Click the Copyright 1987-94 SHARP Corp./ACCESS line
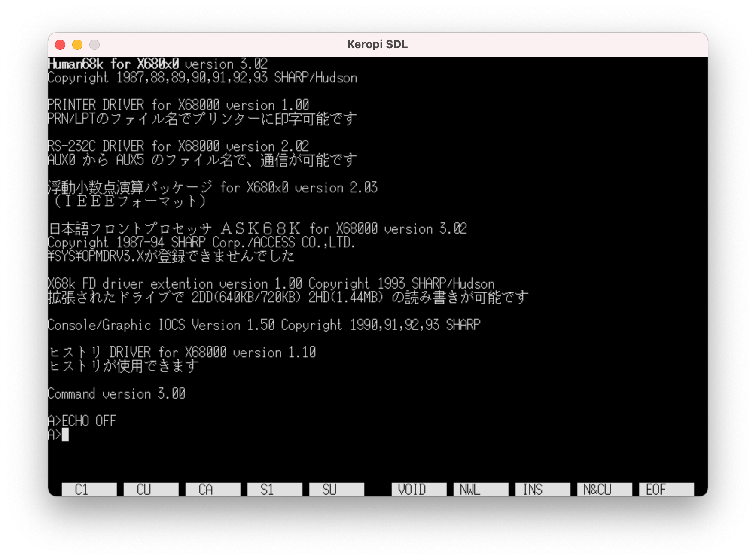Screen dimensions: 756x560 coord(201,242)
